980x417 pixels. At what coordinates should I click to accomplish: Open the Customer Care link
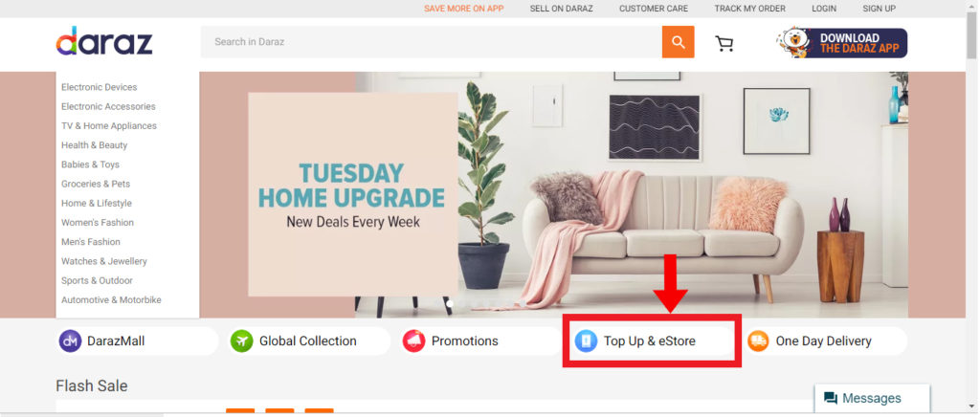654,9
